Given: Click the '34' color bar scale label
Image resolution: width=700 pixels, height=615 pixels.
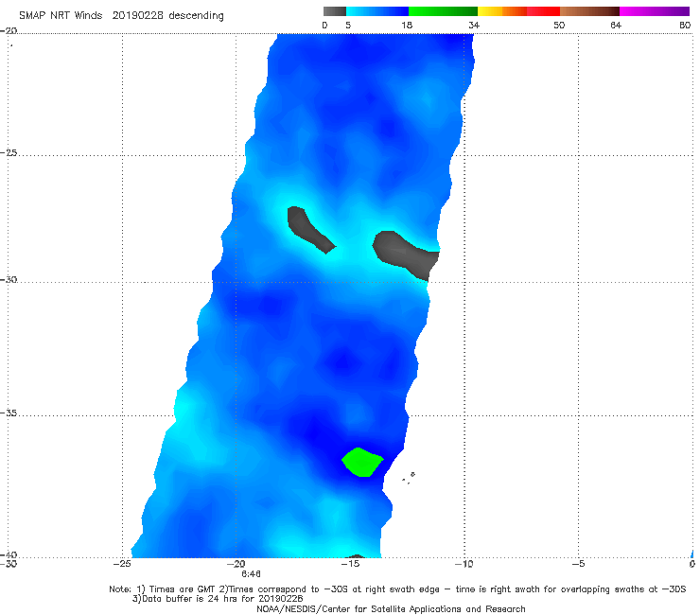Looking at the screenshot, I should 474,25.
